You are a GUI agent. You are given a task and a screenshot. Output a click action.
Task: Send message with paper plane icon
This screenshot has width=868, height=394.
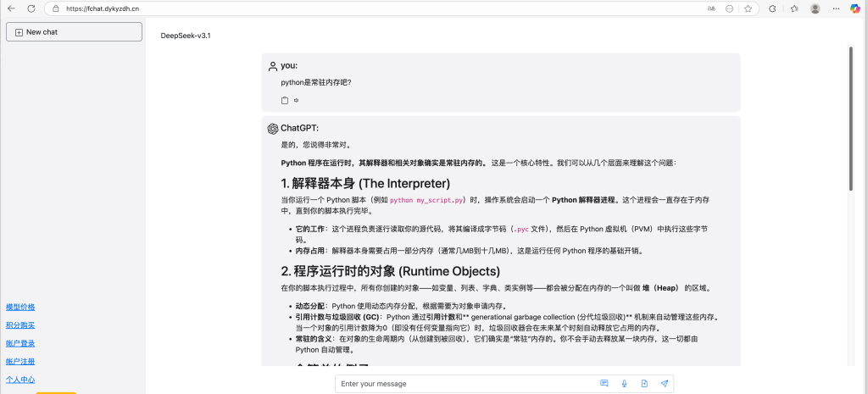pyautogui.click(x=665, y=384)
